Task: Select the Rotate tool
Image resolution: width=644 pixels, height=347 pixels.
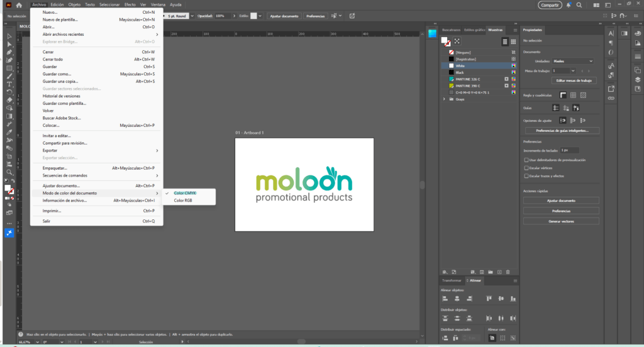Action: [9, 92]
